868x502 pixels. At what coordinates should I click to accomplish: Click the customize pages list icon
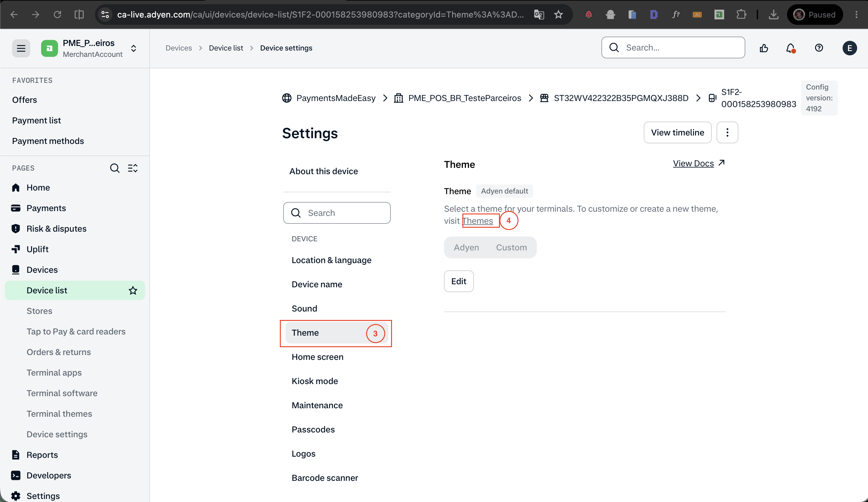[133, 168]
